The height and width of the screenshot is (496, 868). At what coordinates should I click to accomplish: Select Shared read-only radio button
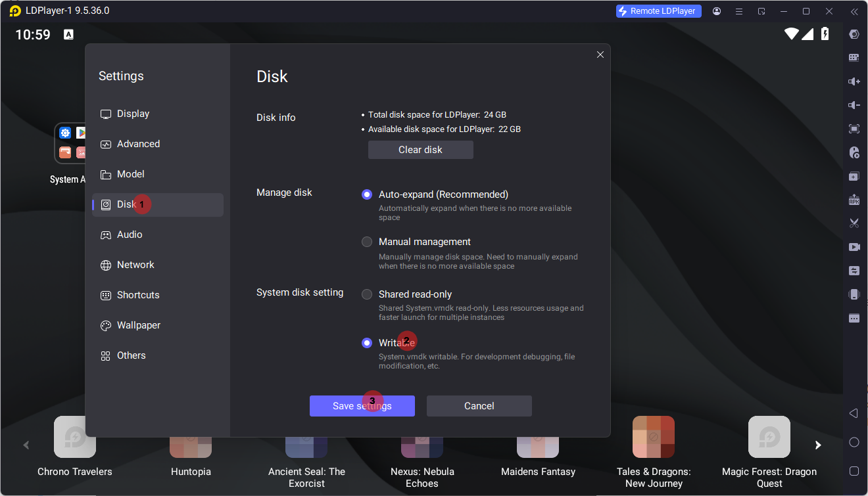[367, 294]
